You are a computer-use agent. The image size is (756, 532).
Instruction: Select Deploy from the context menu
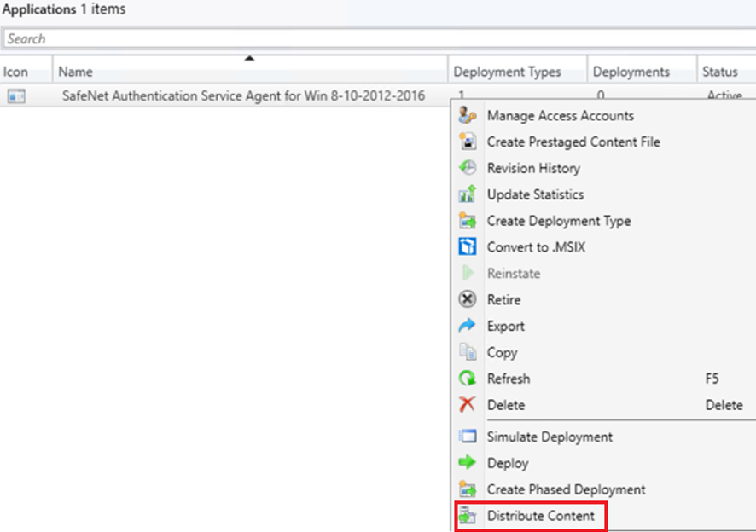(x=508, y=463)
